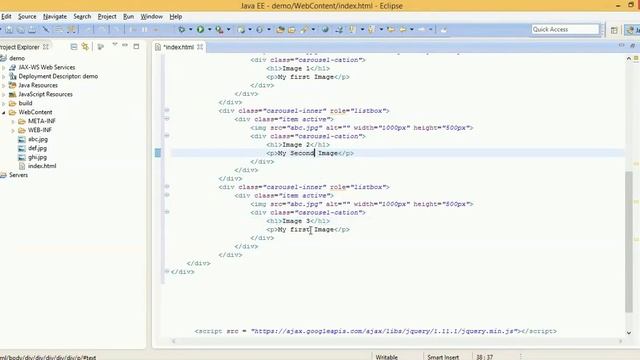Toggle the Pin Editor toolbar button
The width and height of the screenshot is (640, 360).
point(444,29)
